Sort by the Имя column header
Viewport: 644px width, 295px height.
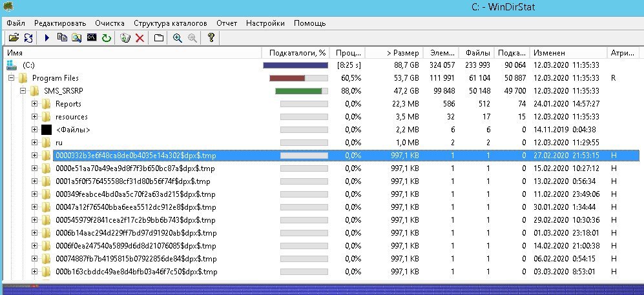point(133,53)
